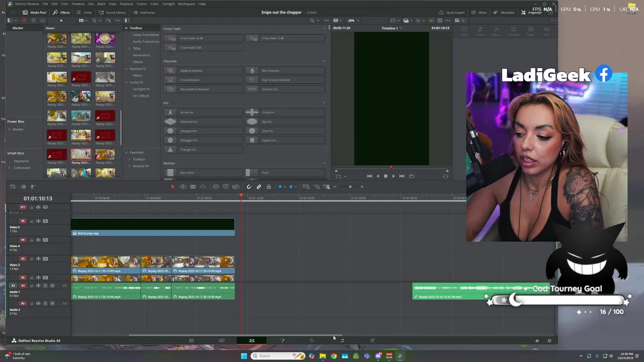644x362 pixels.
Task: Click the timeline horizontal scrollbar
Action: [236, 335]
